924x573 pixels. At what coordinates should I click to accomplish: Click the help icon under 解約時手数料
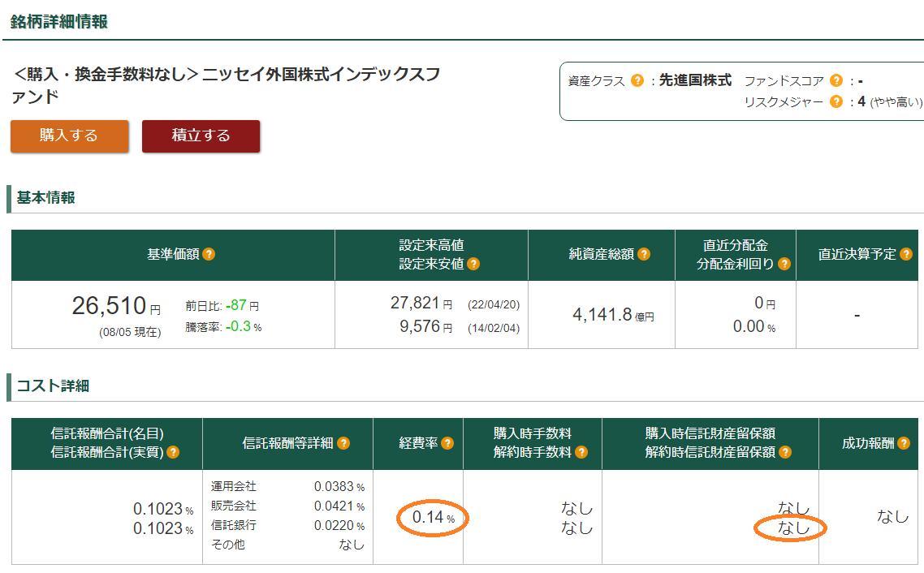coord(581,452)
